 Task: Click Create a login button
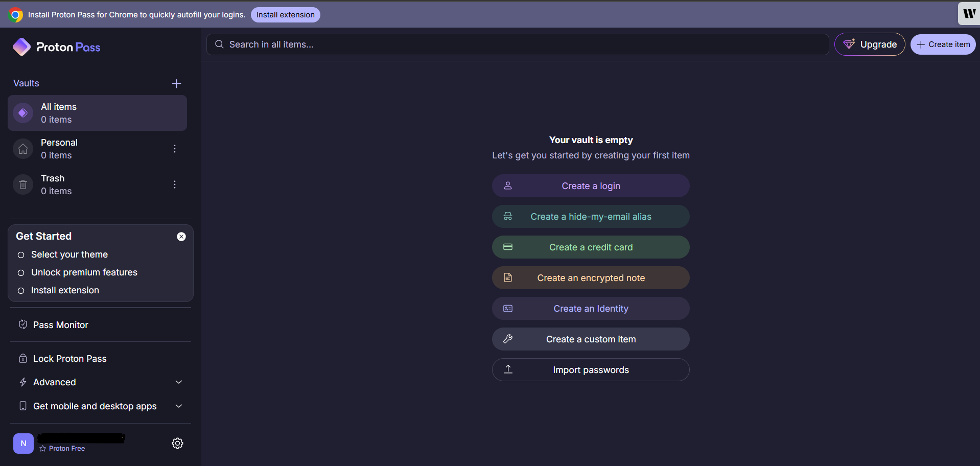pyautogui.click(x=591, y=186)
